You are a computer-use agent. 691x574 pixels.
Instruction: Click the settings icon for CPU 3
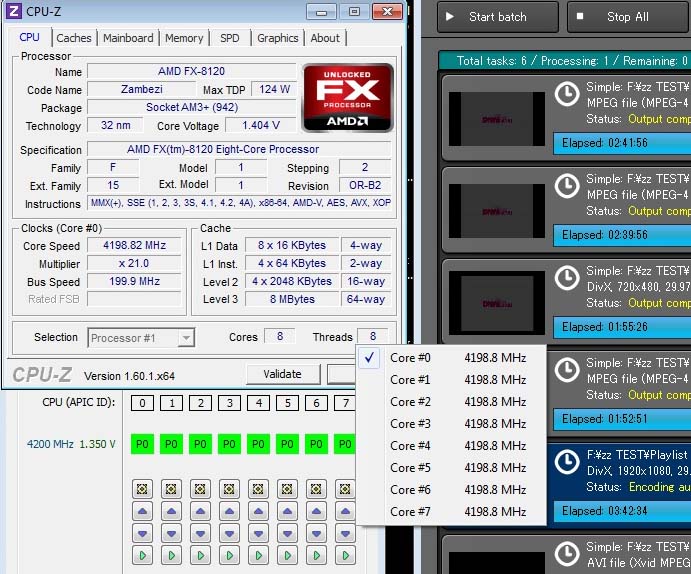229,489
